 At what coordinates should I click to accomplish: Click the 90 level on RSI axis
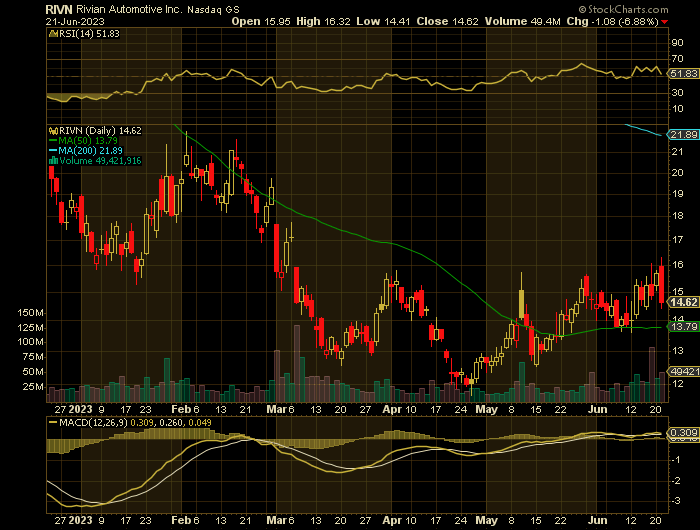tap(677, 42)
